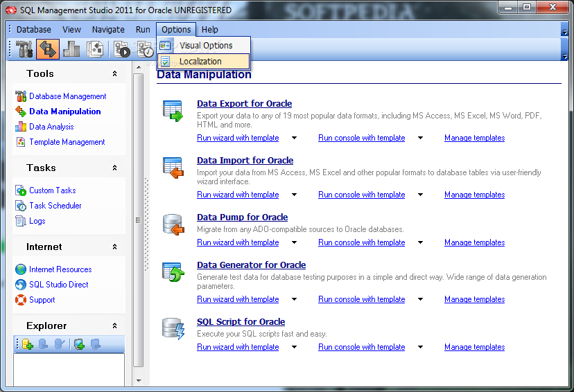
Task: Click the icon beside Database Management in Tools
Action: pyautogui.click(x=21, y=96)
